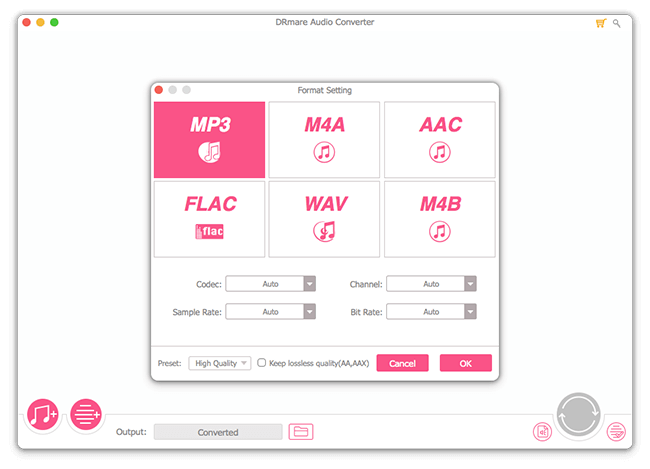
Task: Open the output folder icon
Action: (x=301, y=432)
